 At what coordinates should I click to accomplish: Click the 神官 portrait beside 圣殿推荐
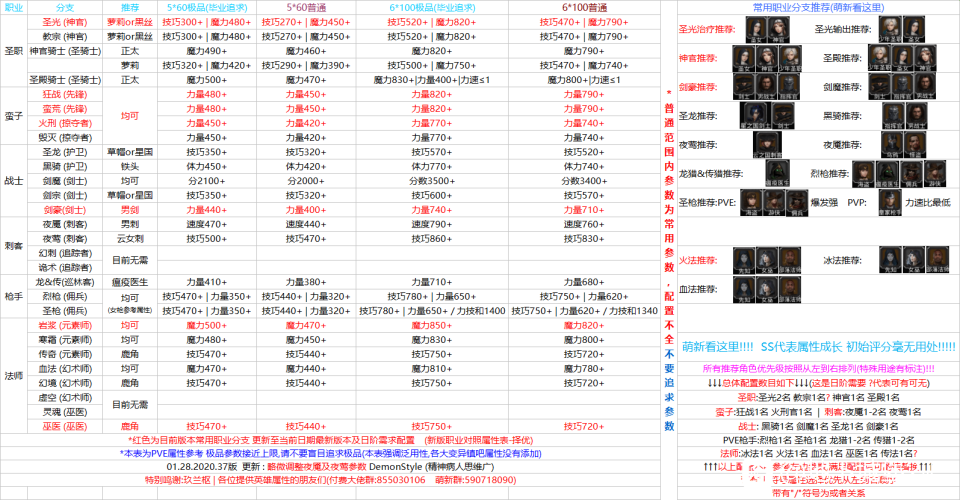point(924,58)
